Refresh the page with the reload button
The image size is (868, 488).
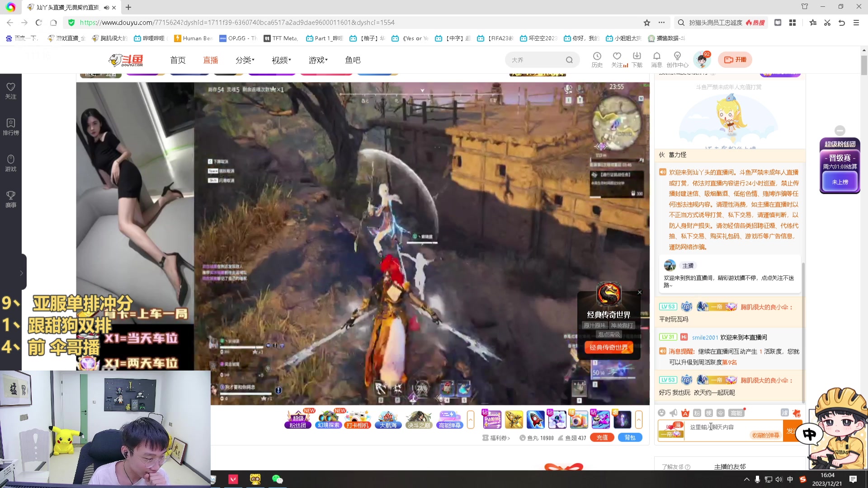point(39,23)
